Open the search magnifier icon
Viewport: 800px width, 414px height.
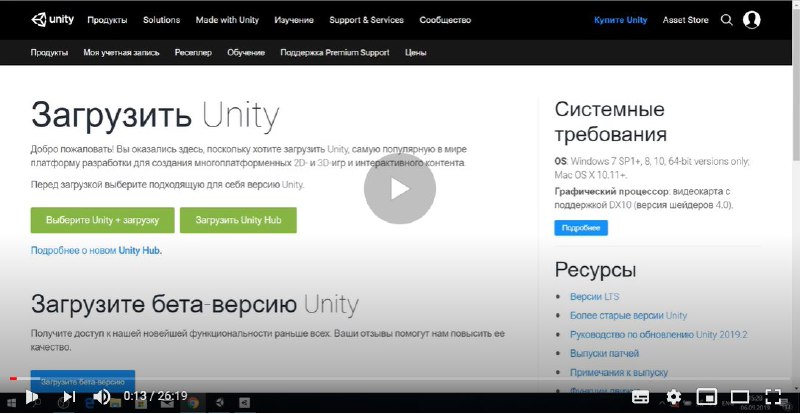727,20
